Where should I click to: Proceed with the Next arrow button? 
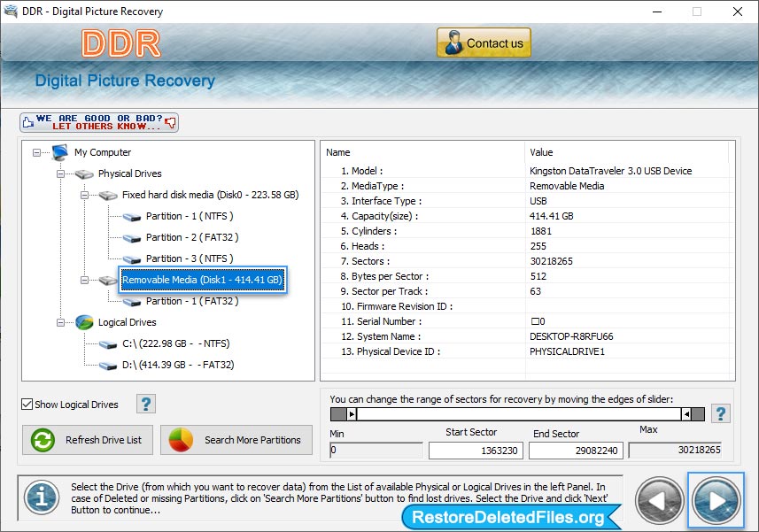pyautogui.click(x=716, y=501)
